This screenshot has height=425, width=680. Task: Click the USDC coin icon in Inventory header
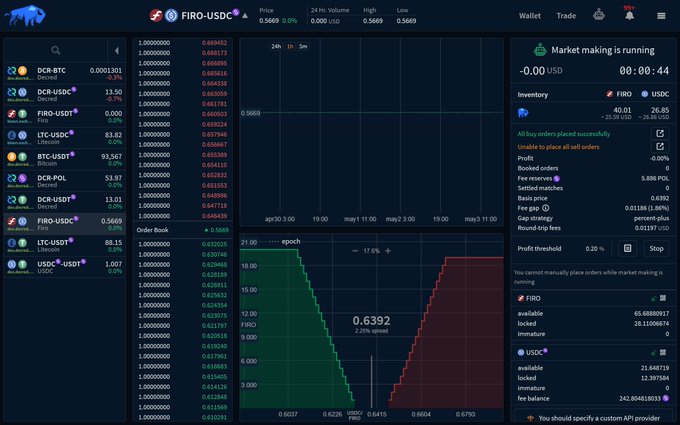pos(644,94)
